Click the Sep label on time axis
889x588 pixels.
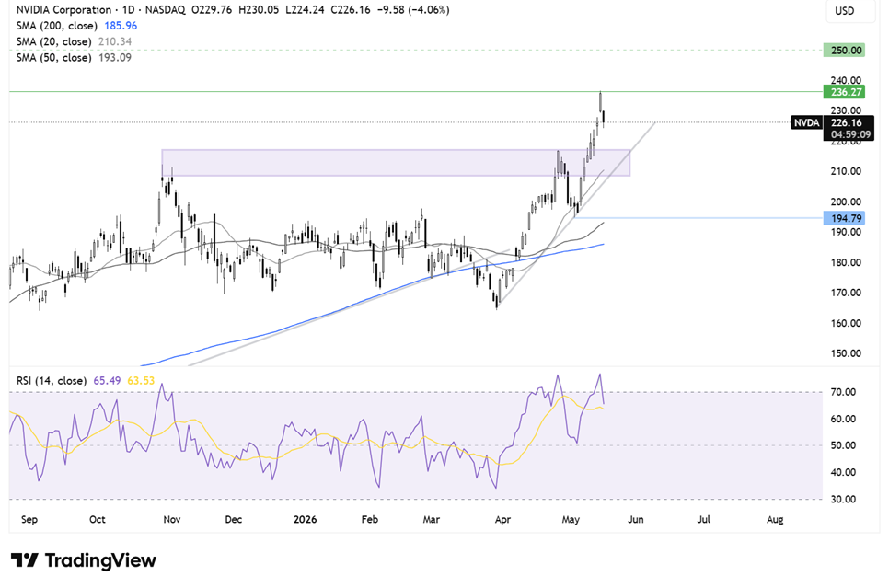(29, 519)
